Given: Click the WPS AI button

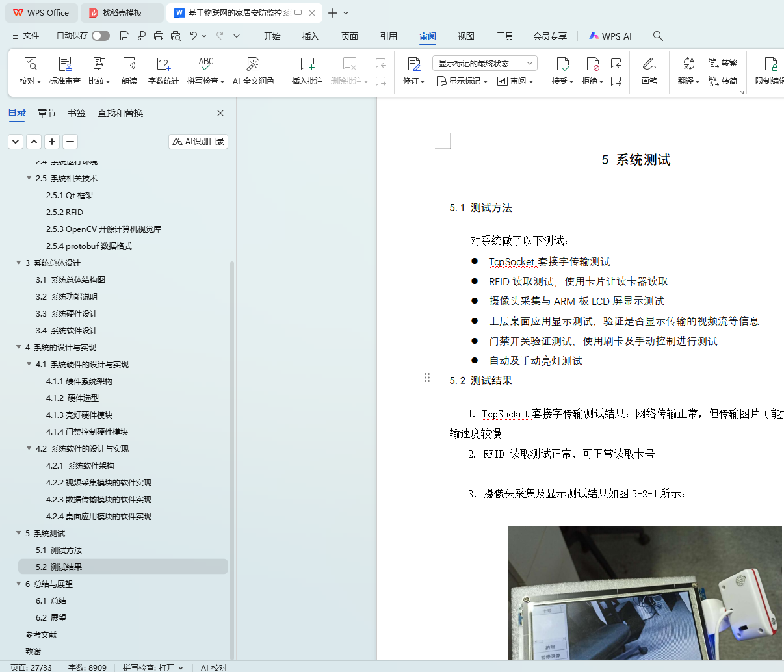Looking at the screenshot, I should [610, 36].
